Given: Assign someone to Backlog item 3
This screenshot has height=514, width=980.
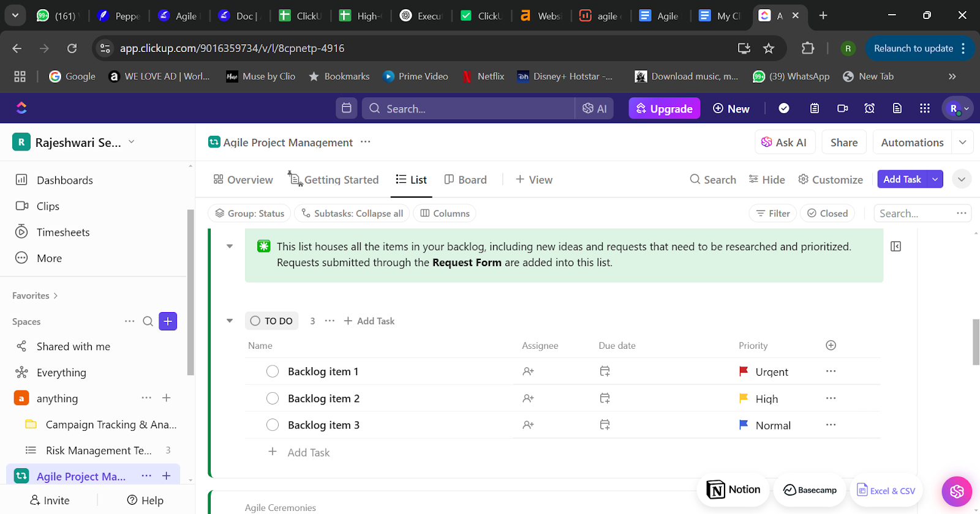Looking at the screenshot, I should click(528, 425).
